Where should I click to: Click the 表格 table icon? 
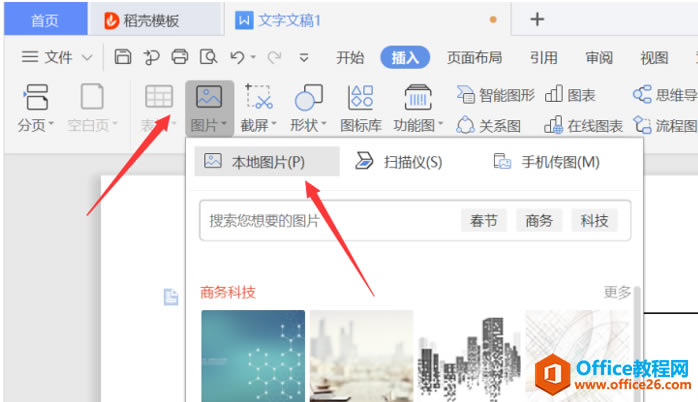[x=159, y=97]
